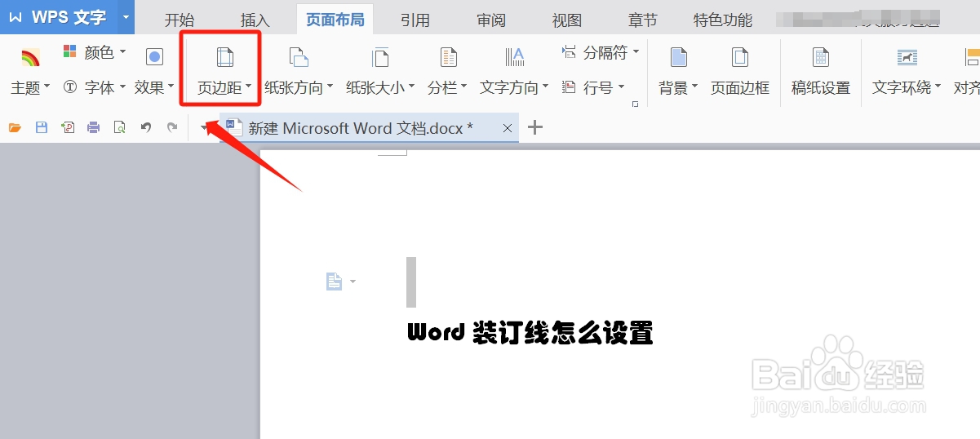Click the Paper Size (纸张大小) icon

coord(380,57)
